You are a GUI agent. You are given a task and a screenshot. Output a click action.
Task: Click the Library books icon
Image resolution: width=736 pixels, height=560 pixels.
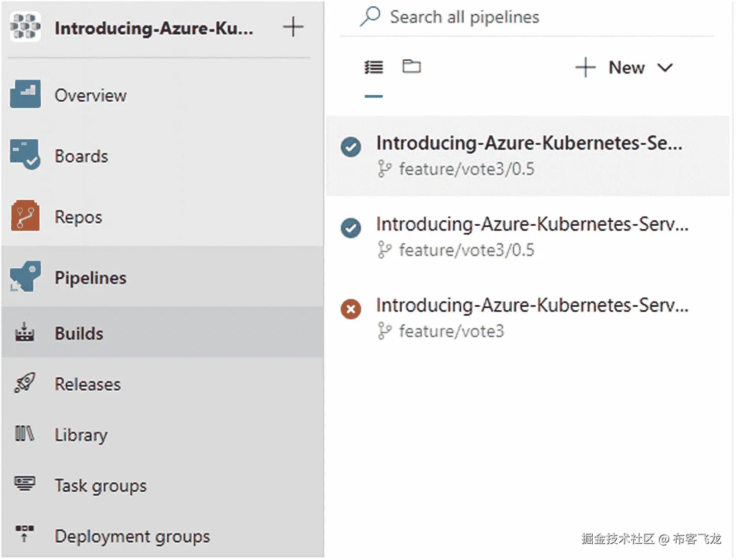click(25, 434)
